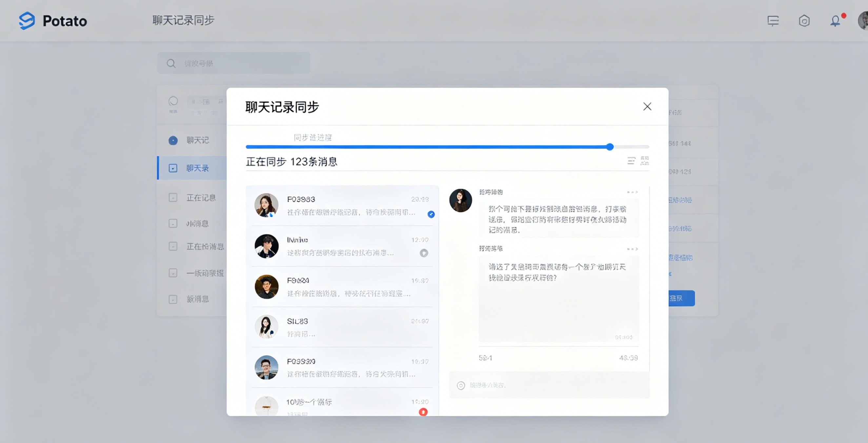Image resolution: width=868 pixels, height=443 pixels.
Task: Select the sidebar item beginning with 一
Action: (205, 273)
